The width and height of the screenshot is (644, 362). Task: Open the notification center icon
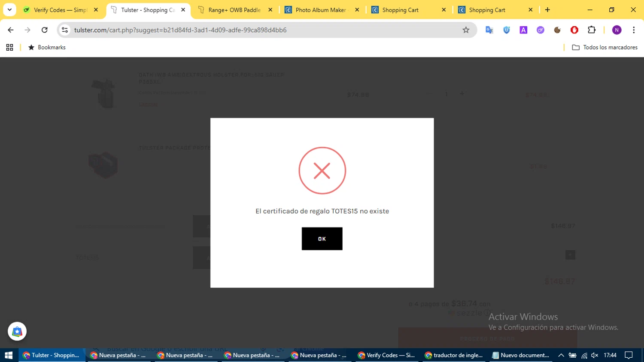coord(629,355)
